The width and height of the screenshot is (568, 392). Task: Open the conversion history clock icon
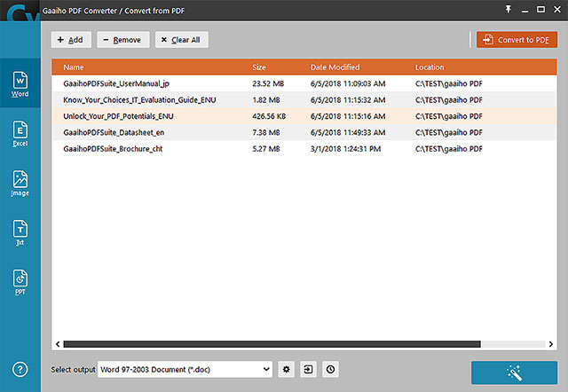point(330,369)
